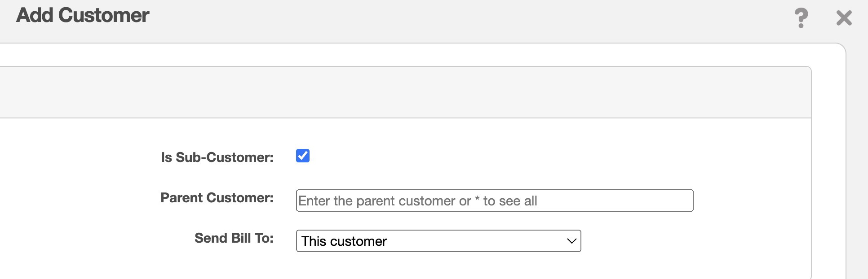Click the Is Sub-Customer label

click(x=217, y=157)
